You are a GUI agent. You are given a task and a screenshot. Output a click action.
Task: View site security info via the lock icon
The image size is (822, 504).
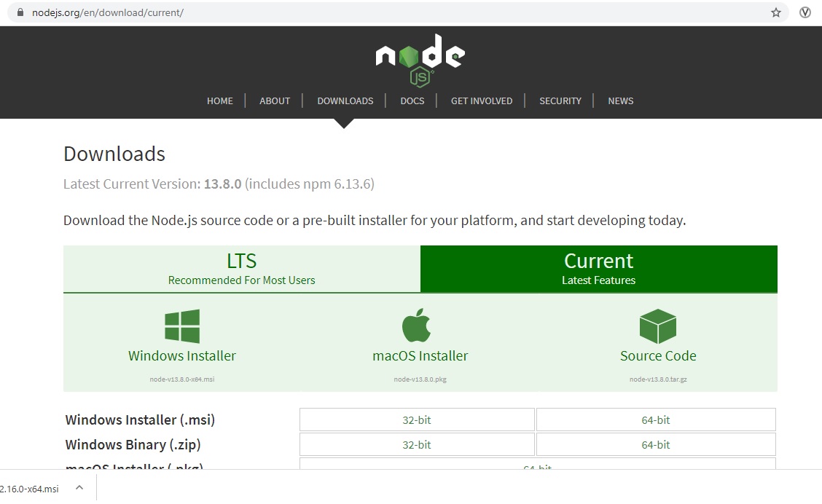[20, 12]
